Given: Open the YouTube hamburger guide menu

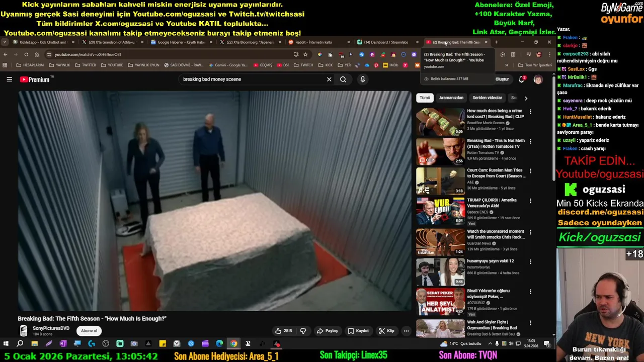Looking at the screenshot, I should tap(9, 79).
